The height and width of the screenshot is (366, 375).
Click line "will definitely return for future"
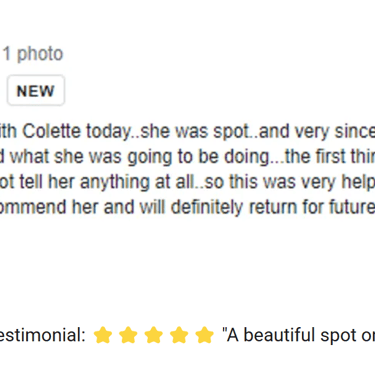187,207
